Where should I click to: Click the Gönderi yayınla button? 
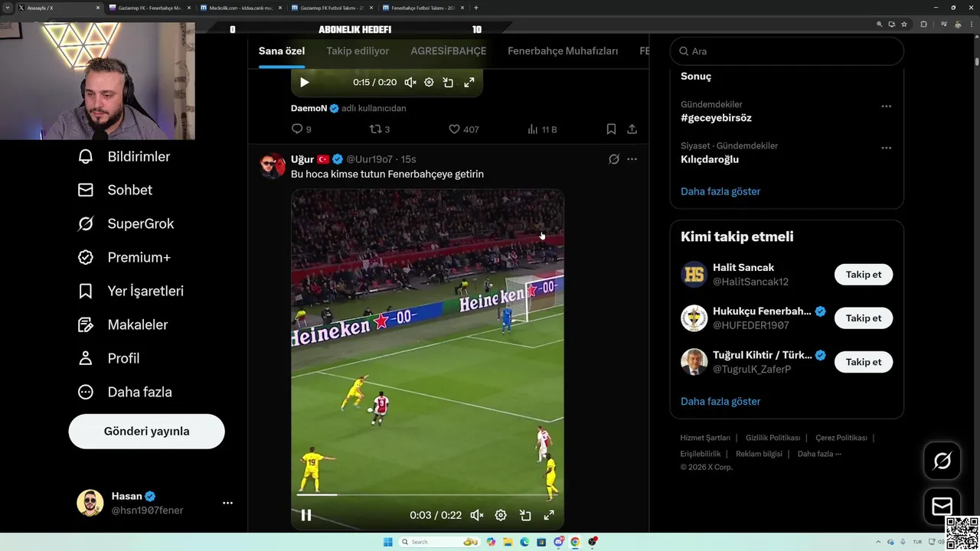pos(146,432)
